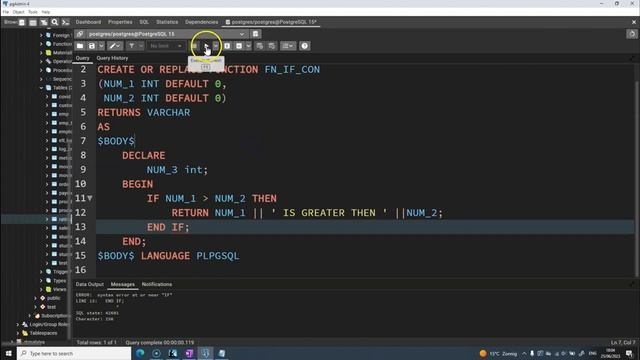Open the Data Output tab
Image resolution: width=640 pixels, height=360 pixels.
[x=89, y=284]
